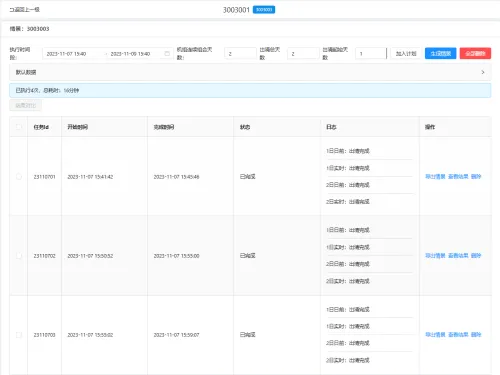Click the 3003001 page title
This screenshot has width=500, height=375.
(236, 10)
